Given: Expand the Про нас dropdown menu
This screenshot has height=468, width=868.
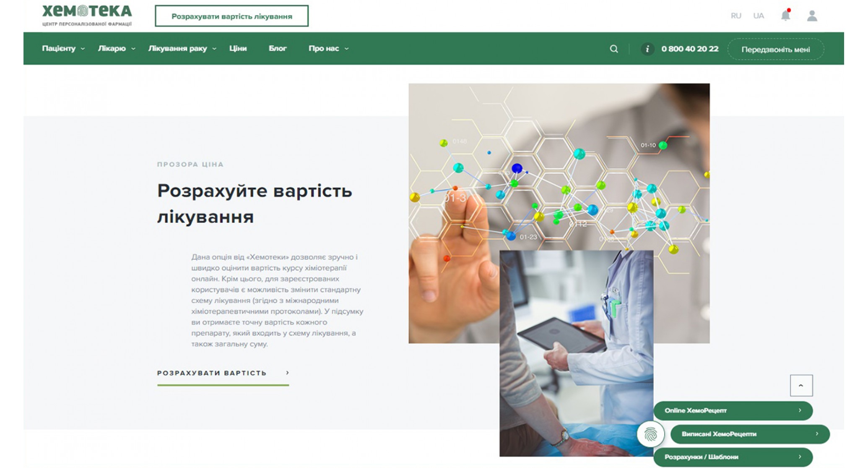Looking at the screenshot, I should coord(329,49).
